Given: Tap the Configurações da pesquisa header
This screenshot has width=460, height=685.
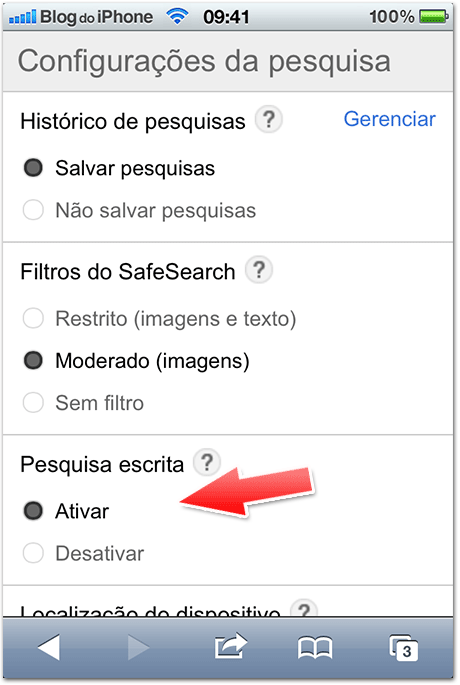Looking at the screenshot, I should [x=204, y=61].
